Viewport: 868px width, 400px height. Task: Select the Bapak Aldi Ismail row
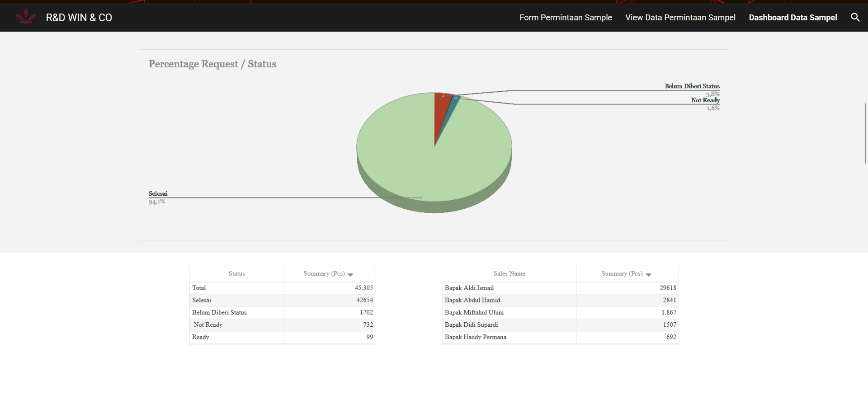[469, 288]
